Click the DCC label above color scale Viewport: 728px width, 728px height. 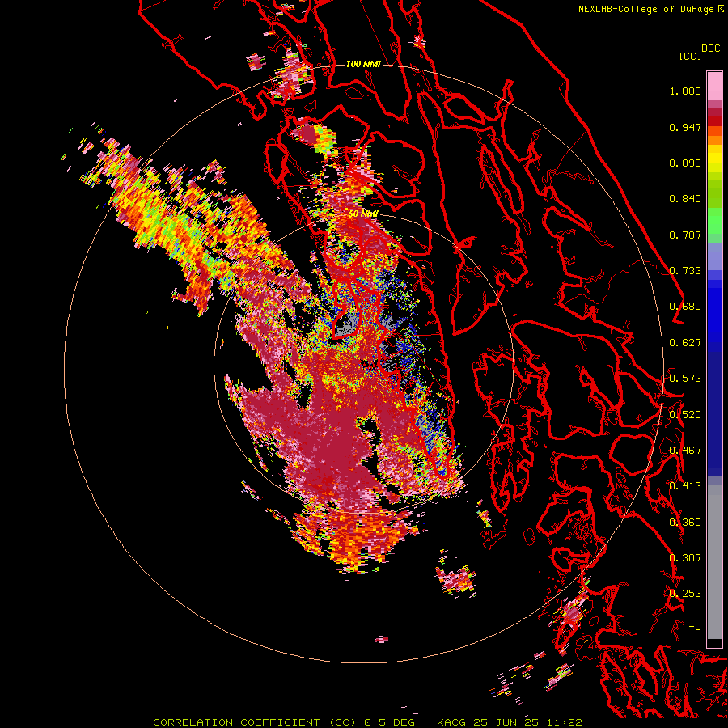[711, 49]
